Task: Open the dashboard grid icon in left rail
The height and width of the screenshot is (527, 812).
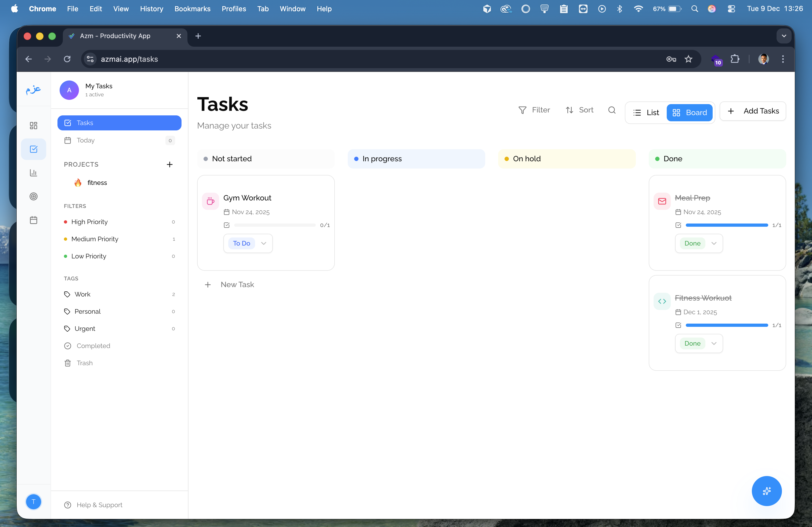Action: 34,125
